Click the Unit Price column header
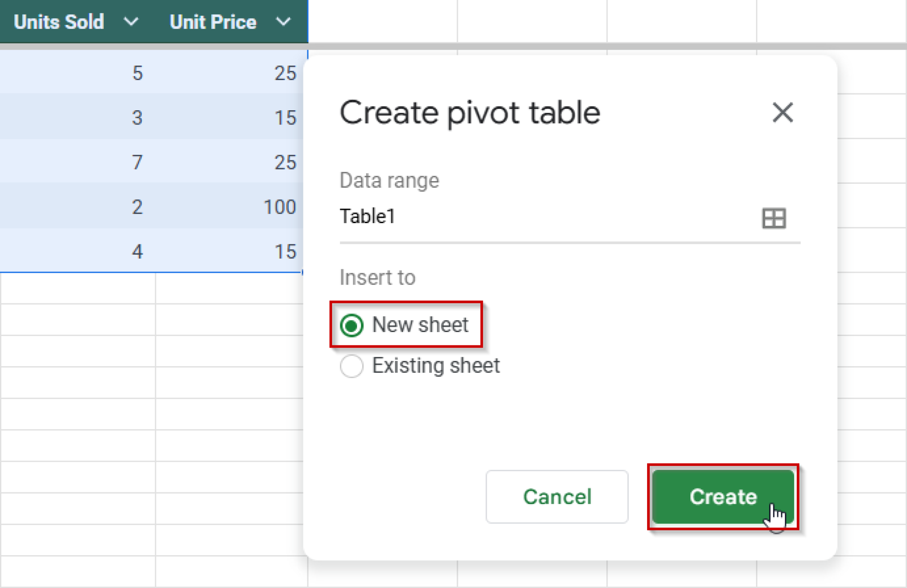 (x=213, y=21)
